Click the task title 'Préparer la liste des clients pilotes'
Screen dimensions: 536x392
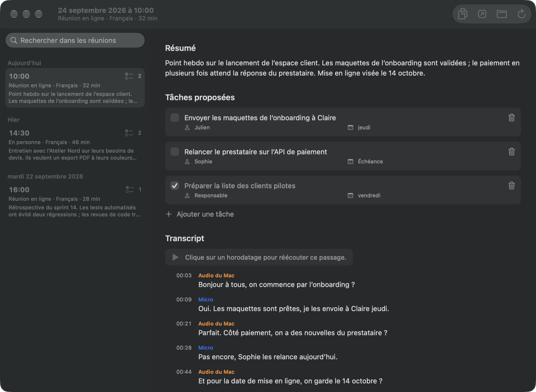coord(240,186)
